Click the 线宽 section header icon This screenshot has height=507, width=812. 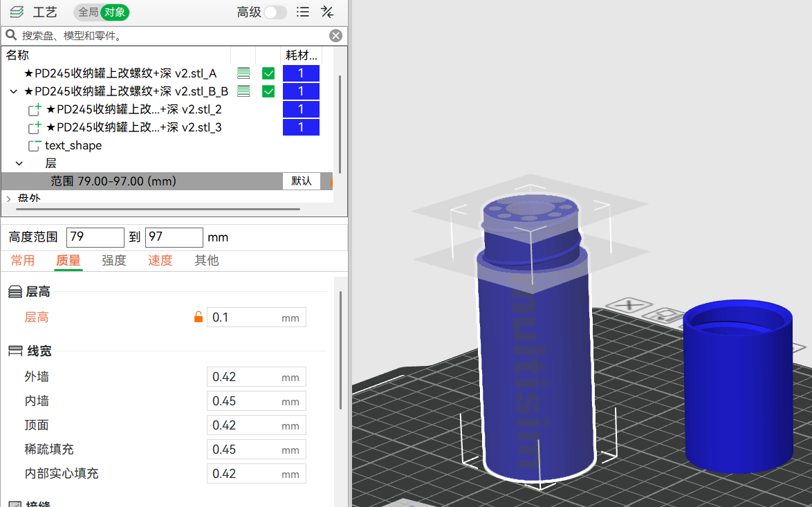15,351
